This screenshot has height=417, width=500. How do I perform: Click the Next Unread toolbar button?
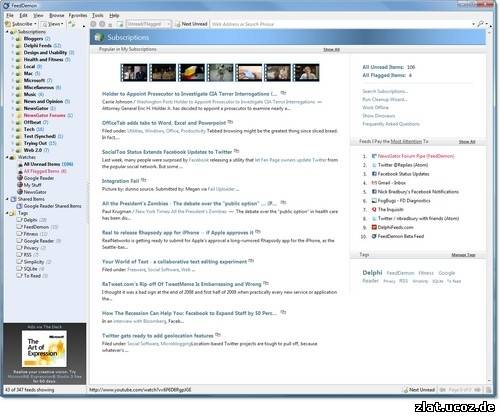click(x=191, y=24)
